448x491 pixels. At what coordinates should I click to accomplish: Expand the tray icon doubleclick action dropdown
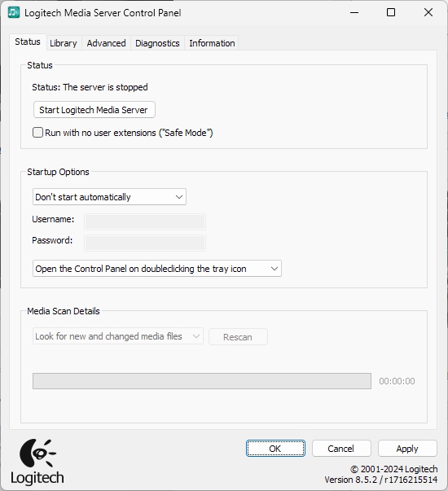[x=157, y=269]
